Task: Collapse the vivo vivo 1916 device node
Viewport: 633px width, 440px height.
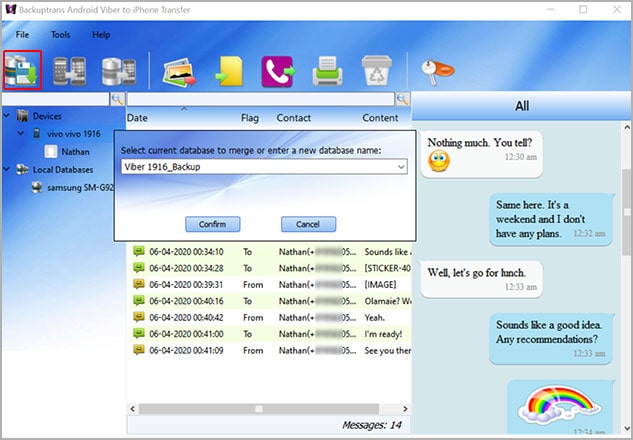Action: click(21, 133)
